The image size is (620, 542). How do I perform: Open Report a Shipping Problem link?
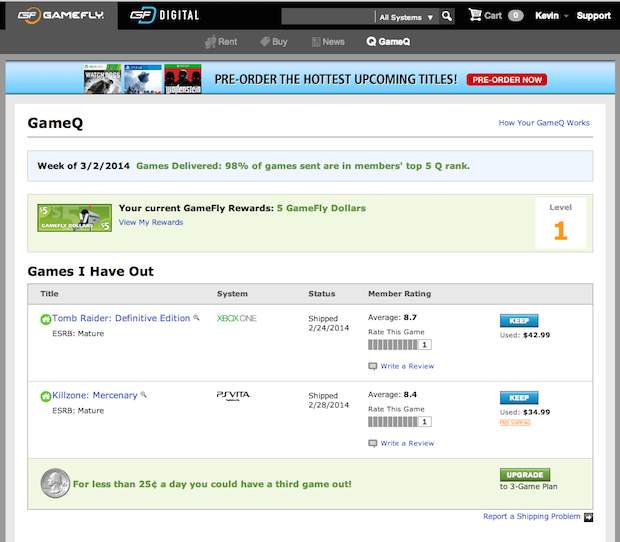(532, 516)
